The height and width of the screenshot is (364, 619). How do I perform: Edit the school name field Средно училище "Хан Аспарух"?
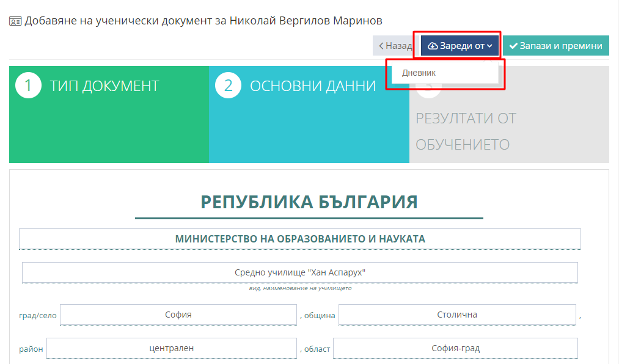click(x=300, y=272)
